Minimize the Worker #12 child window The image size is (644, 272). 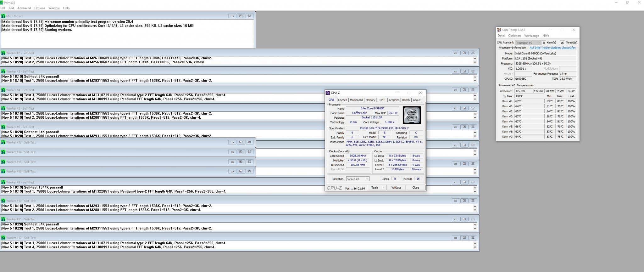coord(456,238)
